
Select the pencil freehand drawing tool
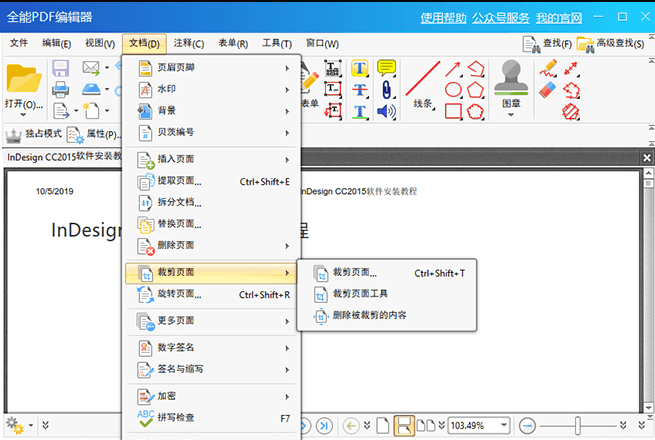[548, 68]
